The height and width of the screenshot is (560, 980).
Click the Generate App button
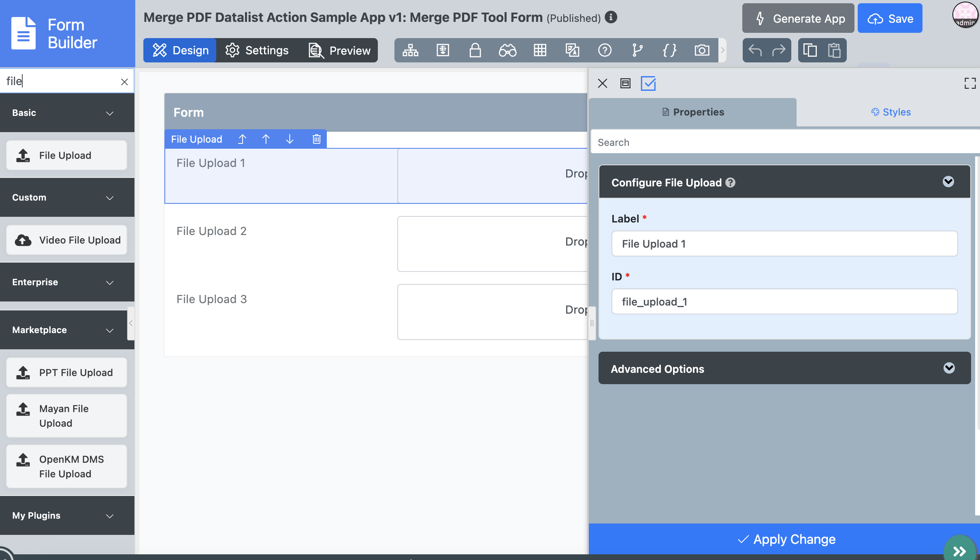pos(798,18)
